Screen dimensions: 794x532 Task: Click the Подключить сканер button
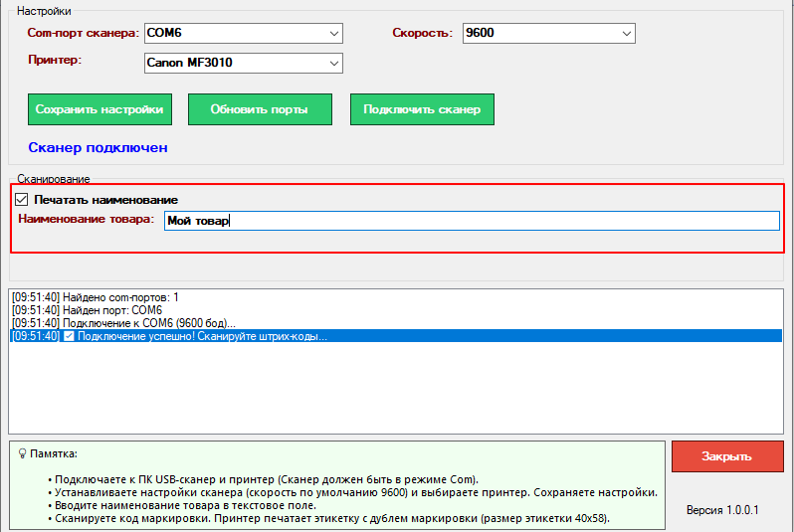click(x=422, y=109)
